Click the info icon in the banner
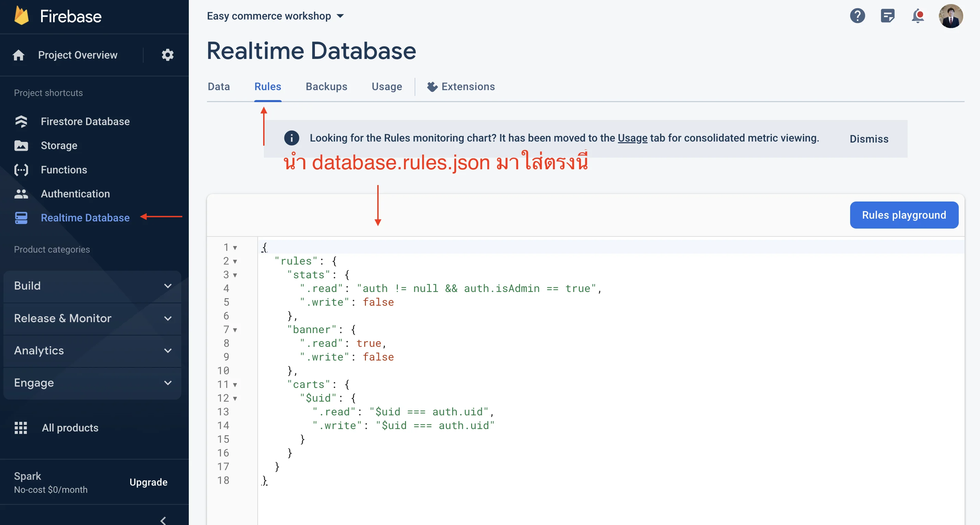Screen dimensions: 980x525 [x=291, y=138]
